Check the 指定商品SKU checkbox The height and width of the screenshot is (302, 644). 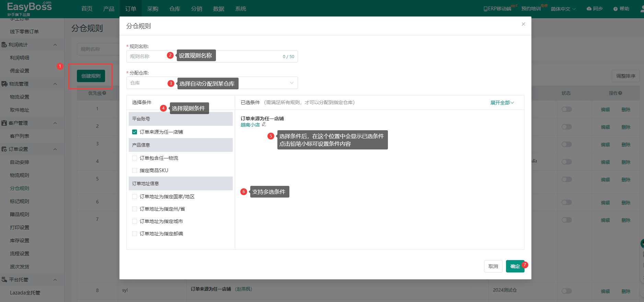pos(135,170)
